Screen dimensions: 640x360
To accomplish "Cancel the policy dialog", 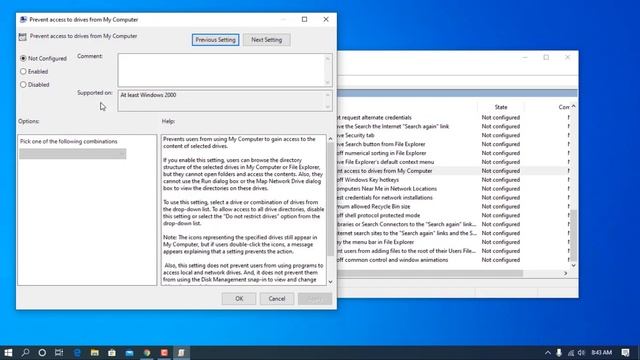I will 277,299.
